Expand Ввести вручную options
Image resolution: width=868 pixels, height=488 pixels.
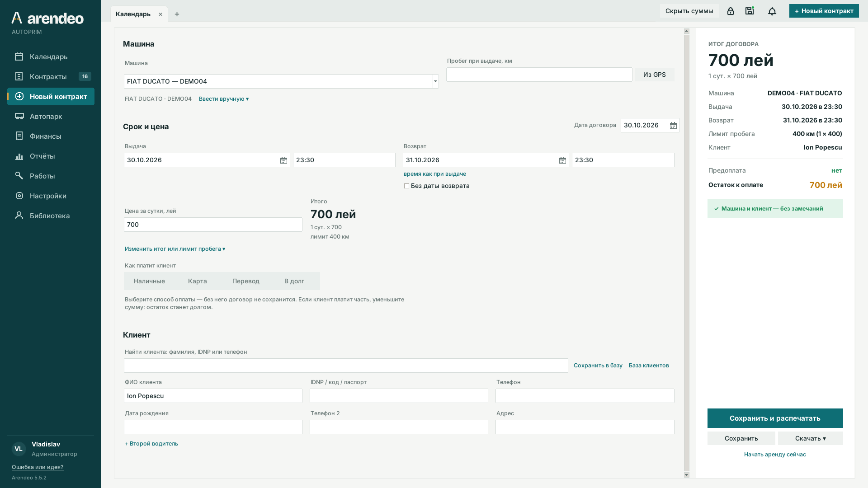tap(224, 99)
